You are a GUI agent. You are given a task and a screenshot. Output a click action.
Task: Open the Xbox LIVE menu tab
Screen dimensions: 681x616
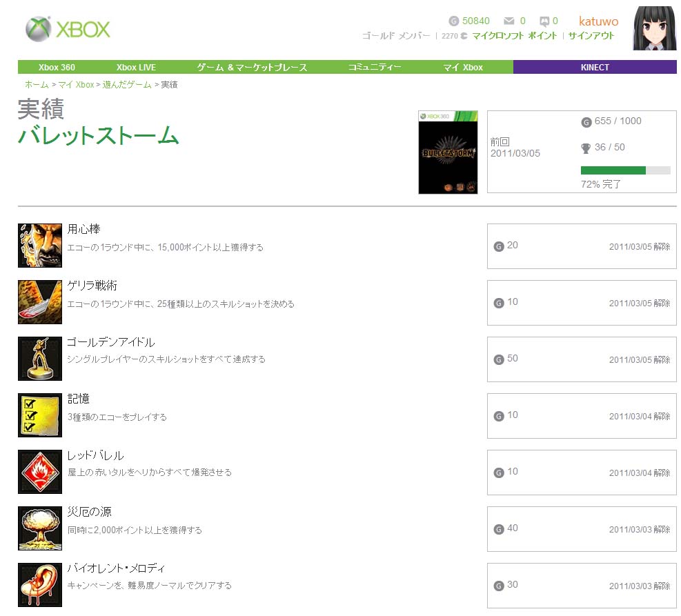pos(136,68)
